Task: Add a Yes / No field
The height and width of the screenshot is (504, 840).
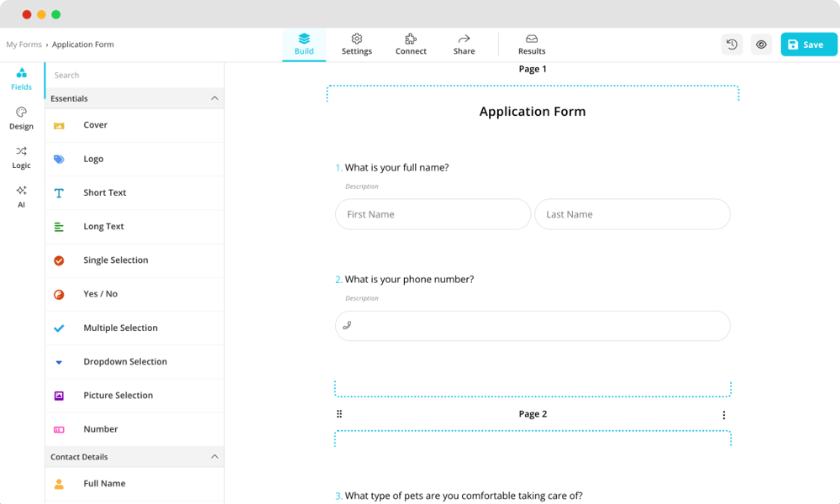Action: pyautogui.click(x=100, y=294)
